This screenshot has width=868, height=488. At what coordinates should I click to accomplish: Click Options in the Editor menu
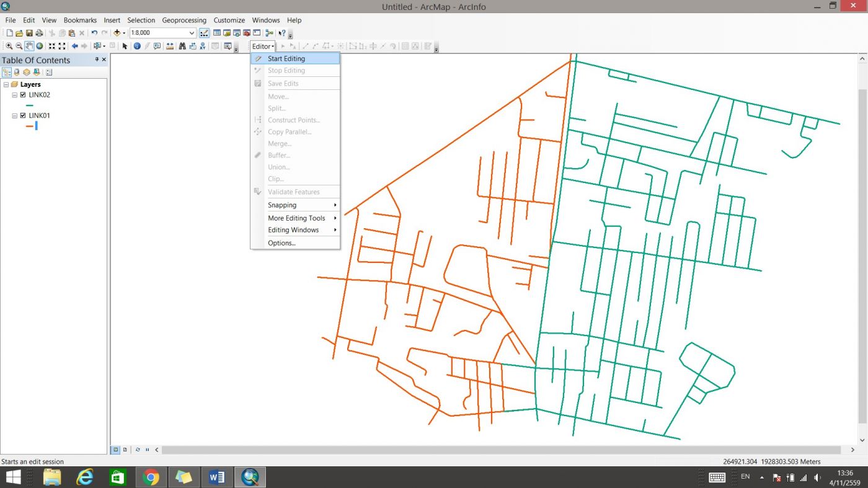click(281, 243)
